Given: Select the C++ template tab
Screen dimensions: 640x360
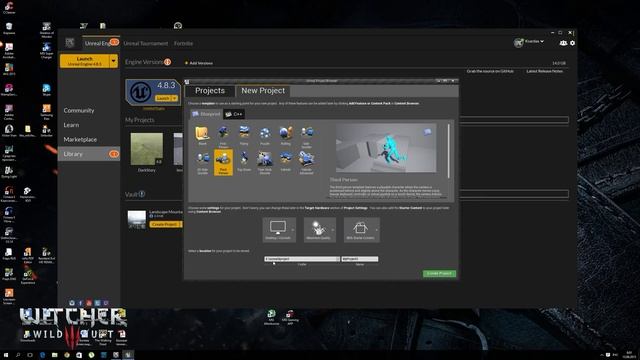Looking at the screenshot, I should click(x=234, y=114).
